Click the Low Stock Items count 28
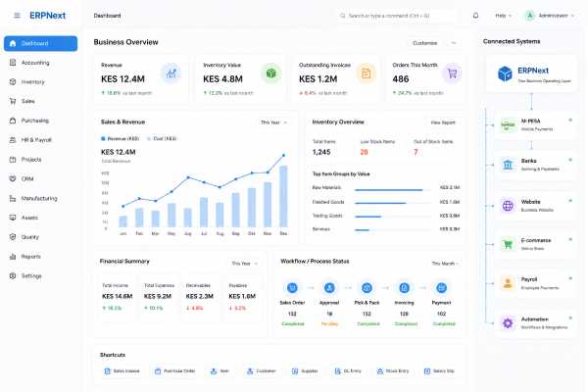 pyautogui.click(x=364, y=152)
